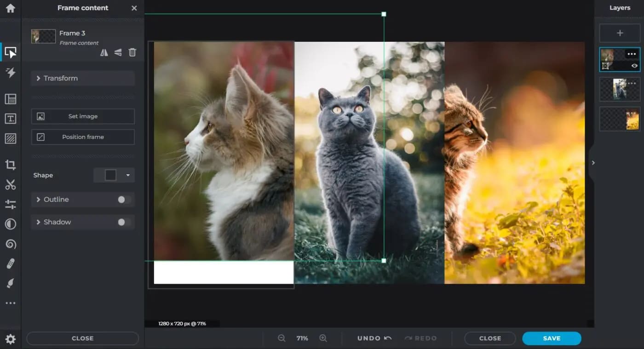Click the Set image button
The image size is (644, 349).
click(83, 116)
